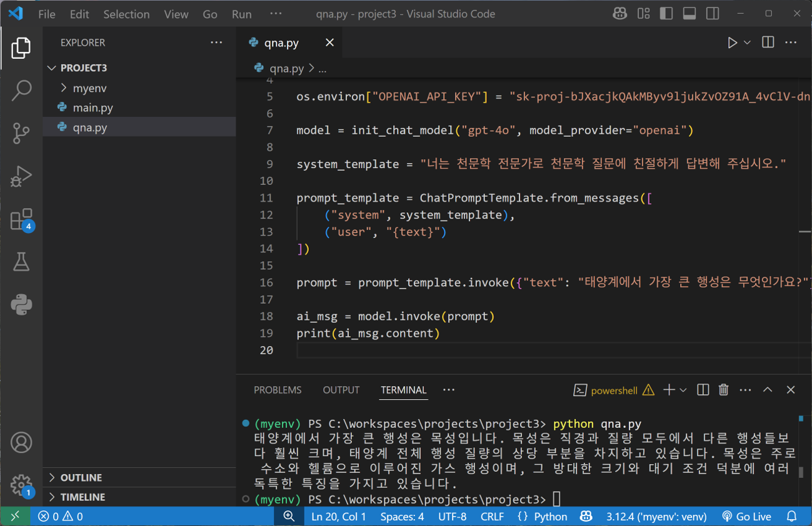Open the Run menu
The height and width of the screenshot is (526, 812).
[242, 14]
